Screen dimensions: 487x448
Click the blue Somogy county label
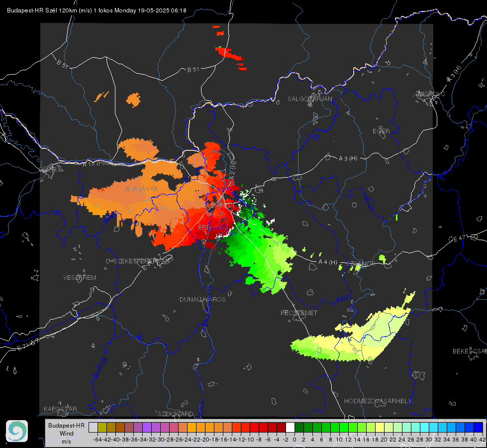tap(100, 367)
